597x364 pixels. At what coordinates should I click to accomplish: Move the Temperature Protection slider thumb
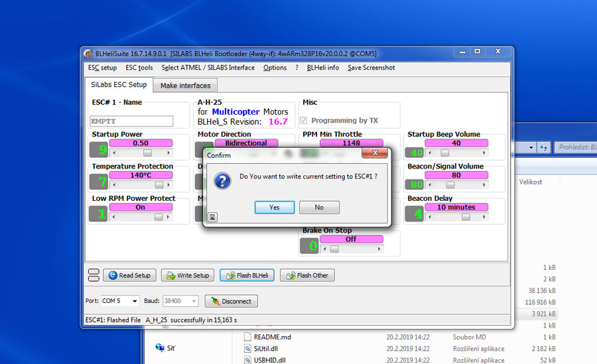point(159,185)
